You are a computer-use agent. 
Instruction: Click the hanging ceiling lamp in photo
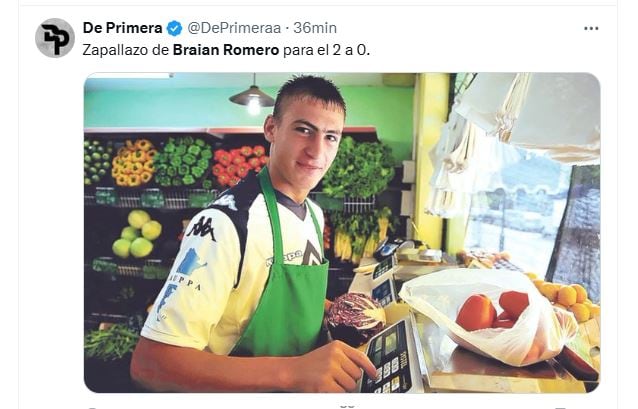click(x=252, y=97)
